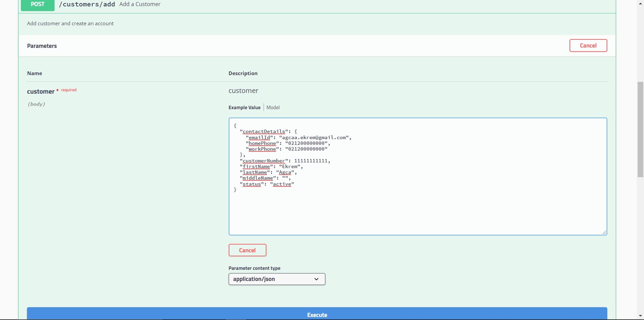Click the top Cancel button
The width and height of the screenshot is (644, 320).
(588, 45)
